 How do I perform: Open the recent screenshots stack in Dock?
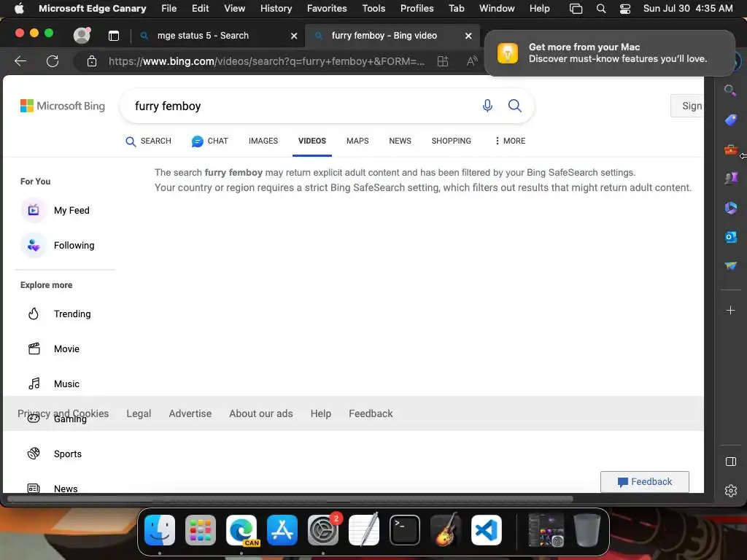click(x=546, y=530)
